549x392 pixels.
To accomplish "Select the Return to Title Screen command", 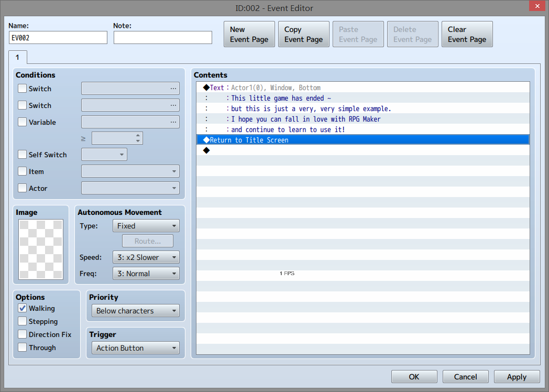I will coord(363,140).
